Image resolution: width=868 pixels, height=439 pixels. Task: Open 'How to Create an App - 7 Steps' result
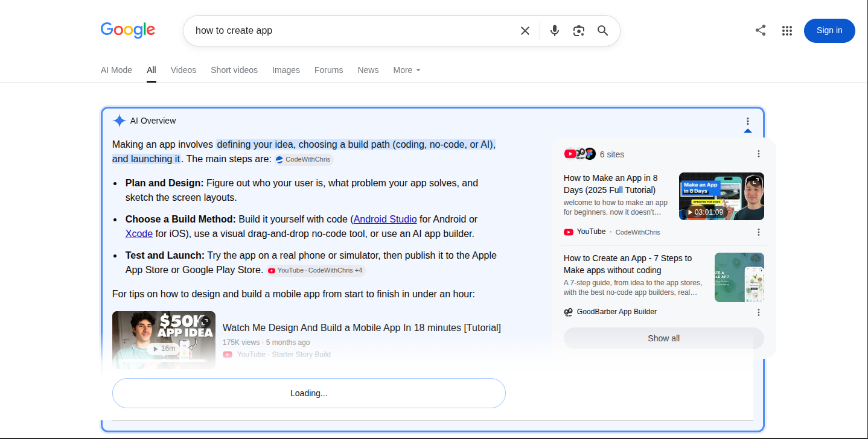click(x=628, y=264)
